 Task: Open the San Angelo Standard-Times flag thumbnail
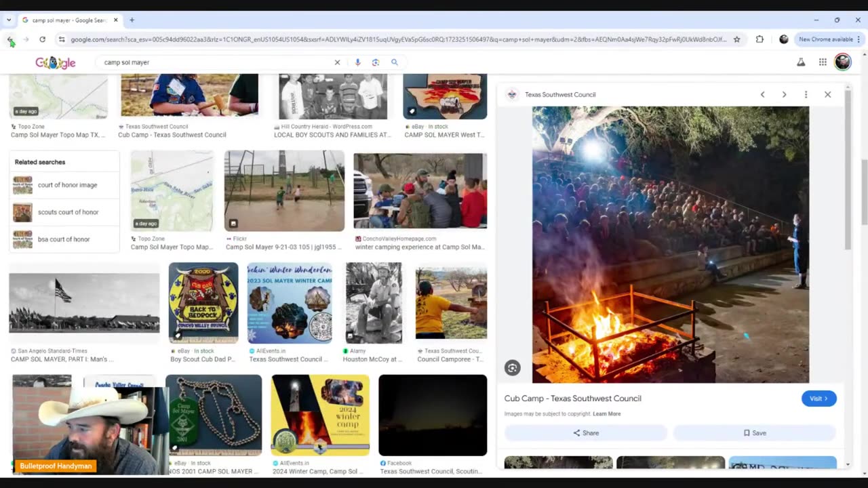click(84, 303)
